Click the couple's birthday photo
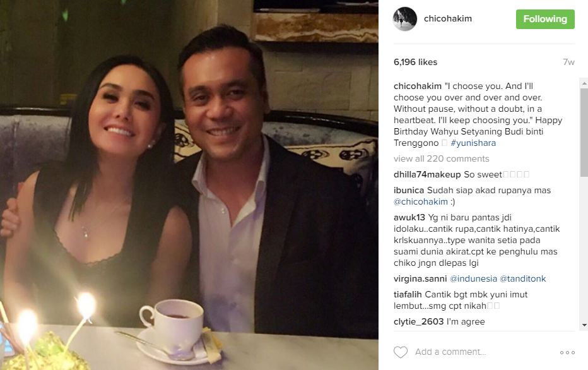This screenshot has height=370, width=588. [x=189, y=185]
